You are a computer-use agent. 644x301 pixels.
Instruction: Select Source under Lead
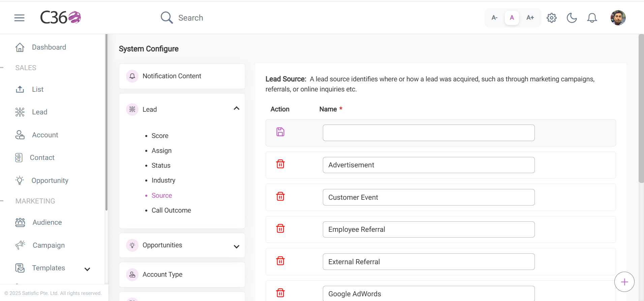(x=162, y=195)
